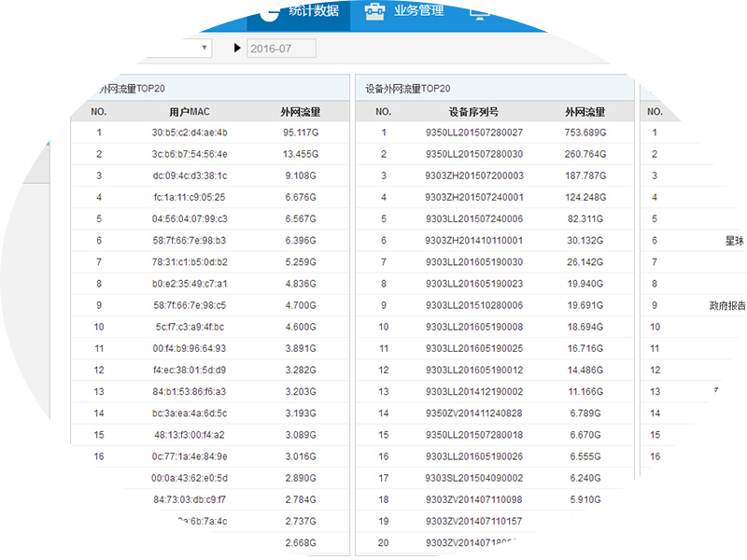The image size is (747, 560).
Task: Click the 753.689G device traffic value
Action: pos(585,133)
